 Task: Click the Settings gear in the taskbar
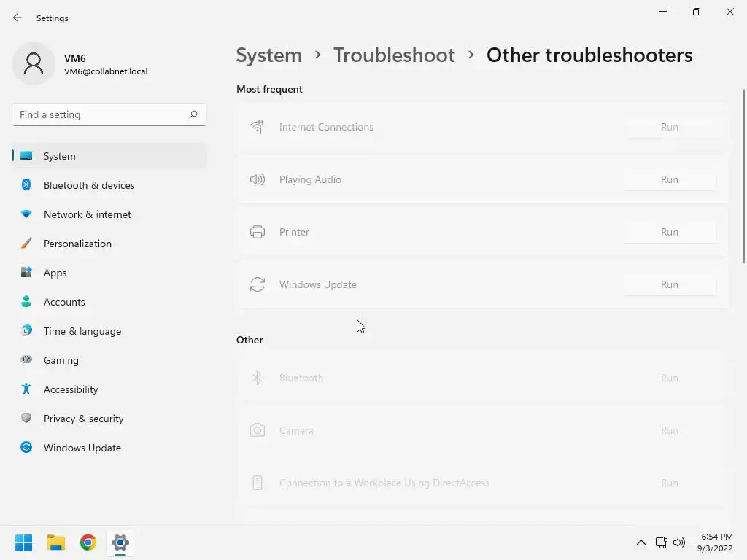pos(120,542)
